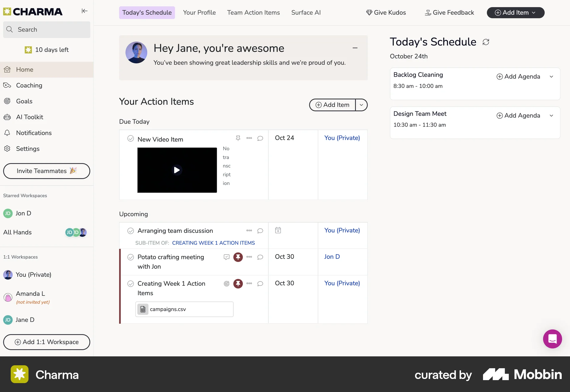Open the Surface AI tab

(306, 12)
